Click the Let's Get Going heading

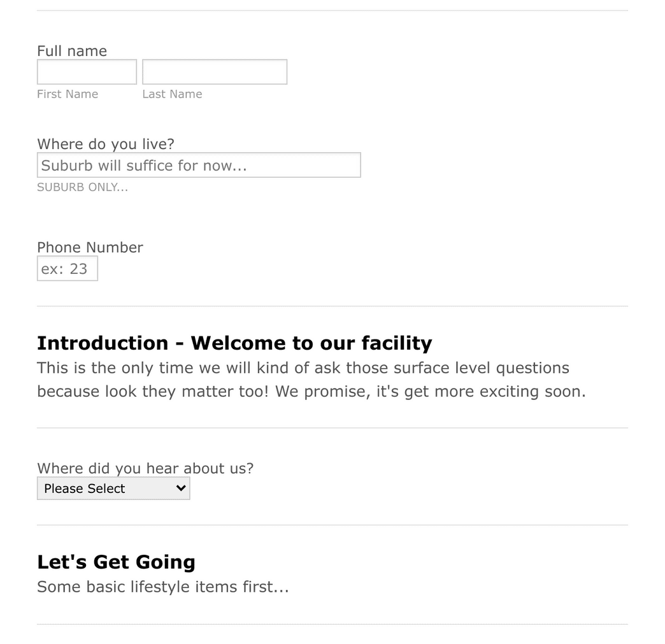point(116,562)
